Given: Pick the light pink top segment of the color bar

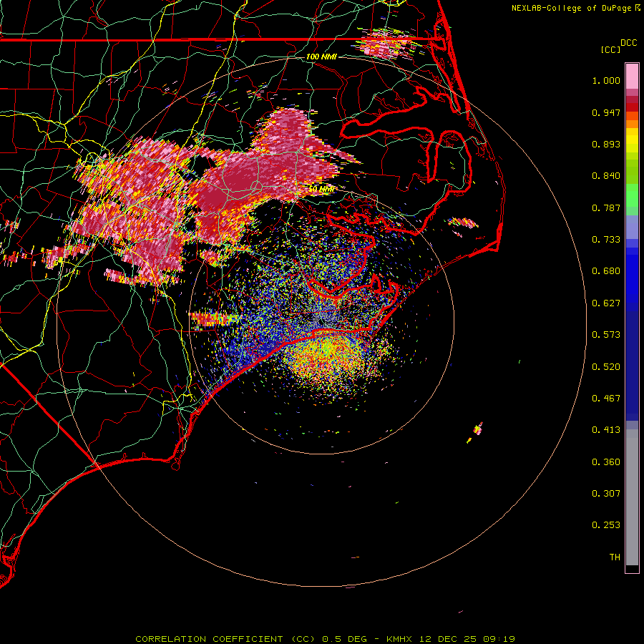Looking at the screenshot, I should click(x=632, y=76).
